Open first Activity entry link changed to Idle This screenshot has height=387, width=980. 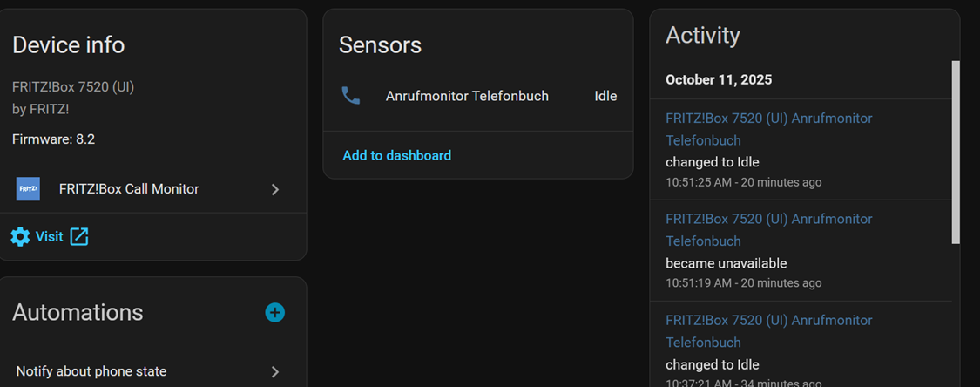point(768,129)
